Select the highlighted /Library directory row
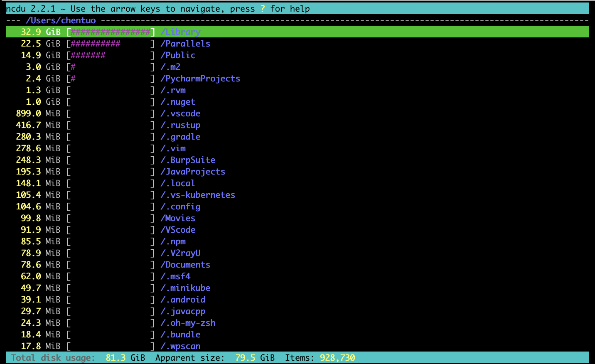Screen dimensions: 595x364 pos(180,32)
